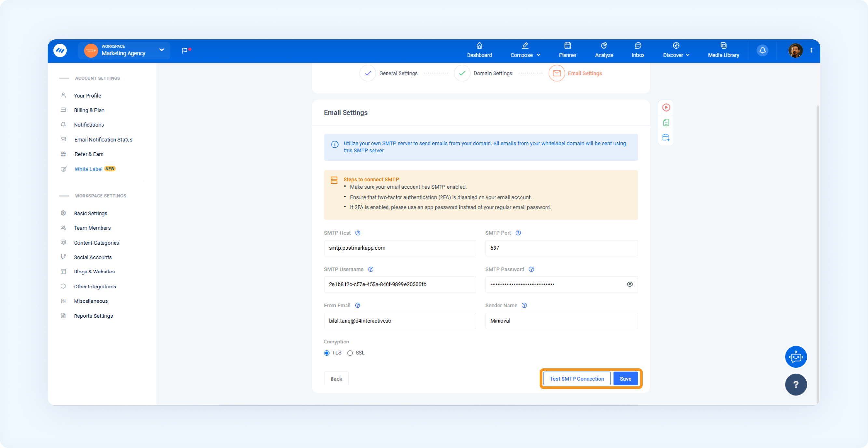
Task: Open Miscellaneous settings
Action: (x=91, y=301)
